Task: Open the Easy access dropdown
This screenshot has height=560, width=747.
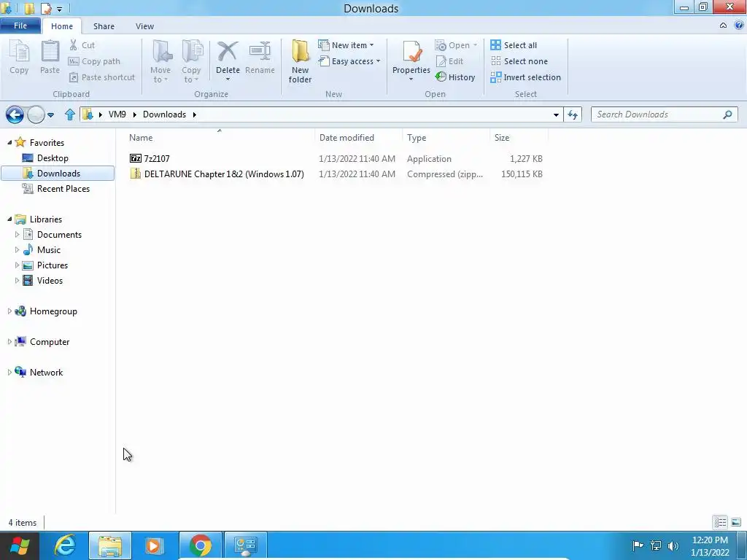Action: 349,61
